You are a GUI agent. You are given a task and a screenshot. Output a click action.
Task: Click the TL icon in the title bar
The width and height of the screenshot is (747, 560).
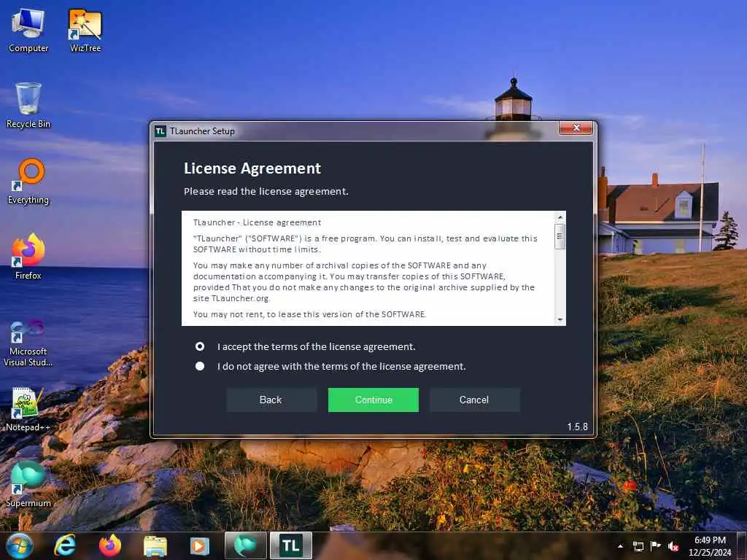click(160, 131)
